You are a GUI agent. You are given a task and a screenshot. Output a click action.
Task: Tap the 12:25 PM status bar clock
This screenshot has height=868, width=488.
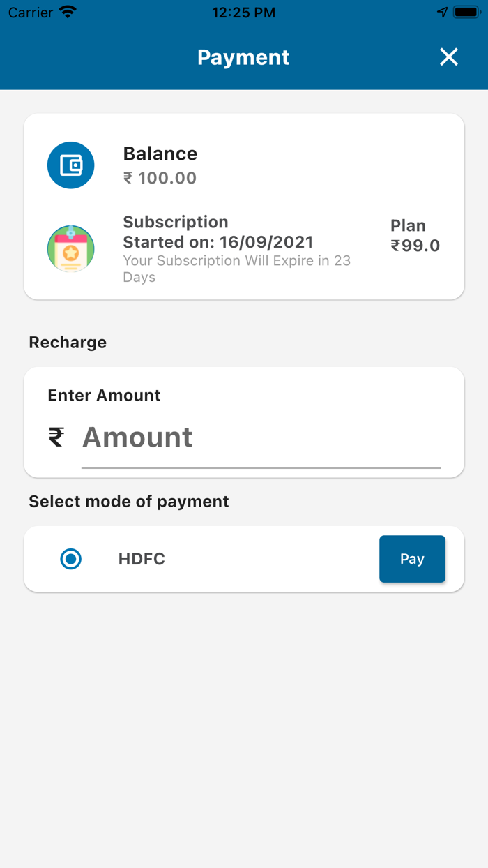coord(243,13)
